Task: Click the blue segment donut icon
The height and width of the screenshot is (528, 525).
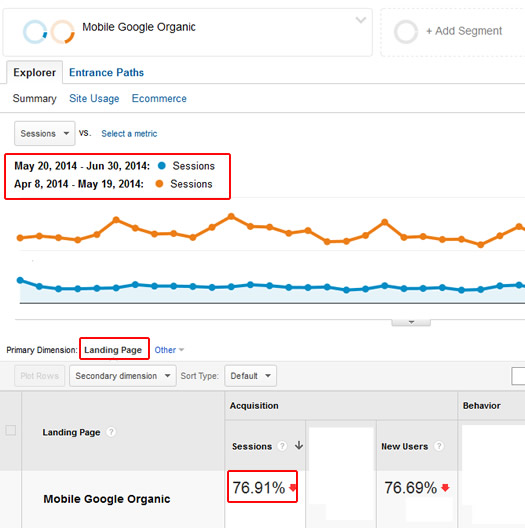Action: pos(35,32)
